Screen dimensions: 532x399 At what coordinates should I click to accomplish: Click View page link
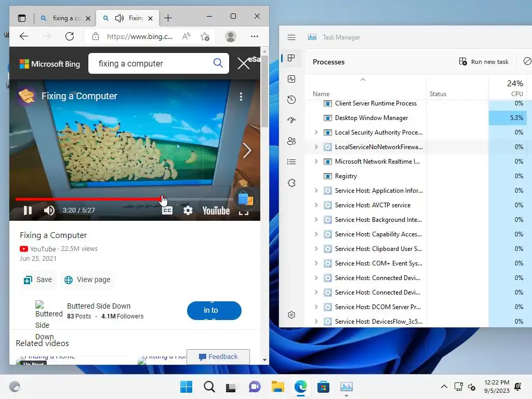87,280
